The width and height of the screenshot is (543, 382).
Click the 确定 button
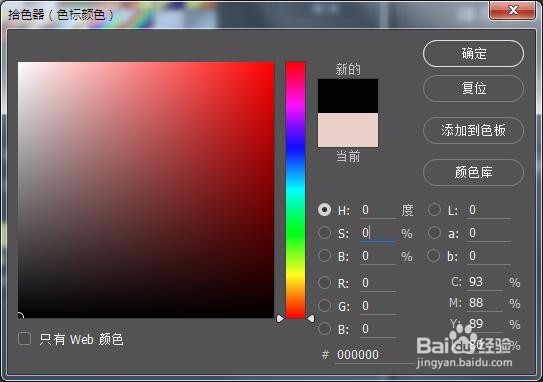click(x=473, y=54)
